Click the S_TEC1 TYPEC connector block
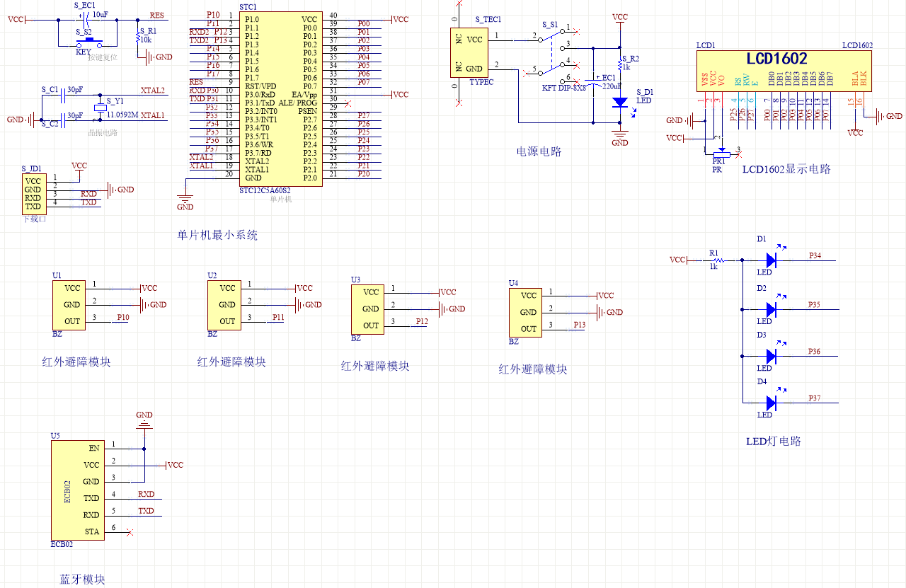The height and width of the screenshot is (588, 906). [466, 53]
